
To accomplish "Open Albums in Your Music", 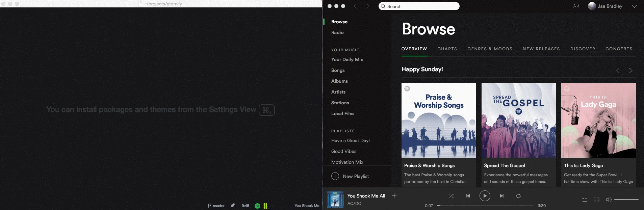I will [x=339, y=81].
